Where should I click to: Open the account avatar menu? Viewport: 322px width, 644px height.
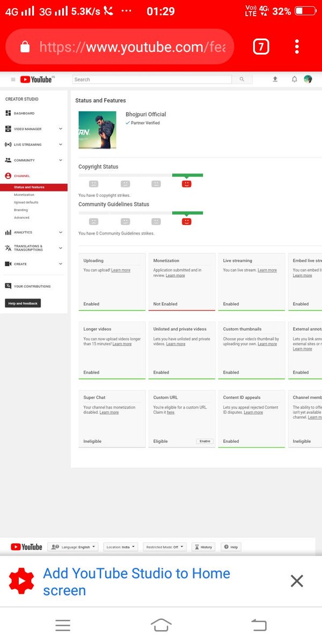(308, 79)
